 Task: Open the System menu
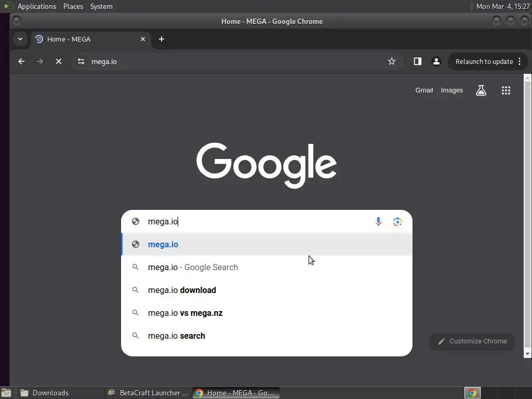(101, 6)
